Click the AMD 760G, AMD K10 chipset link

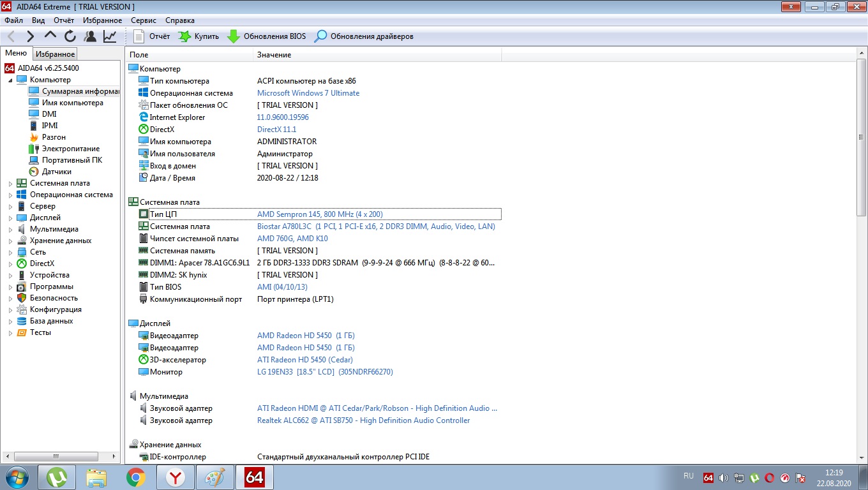pyautogui.click(x=292, y=239)
